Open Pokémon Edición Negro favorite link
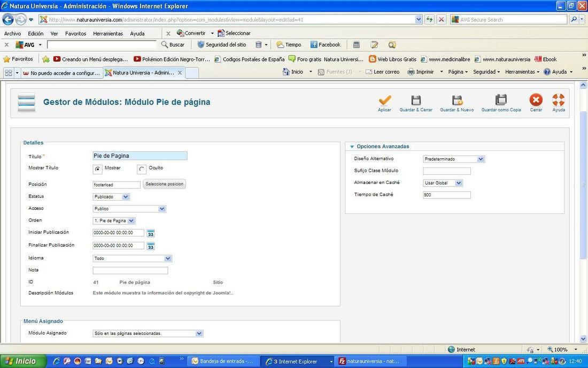 (x=172, y=59)
